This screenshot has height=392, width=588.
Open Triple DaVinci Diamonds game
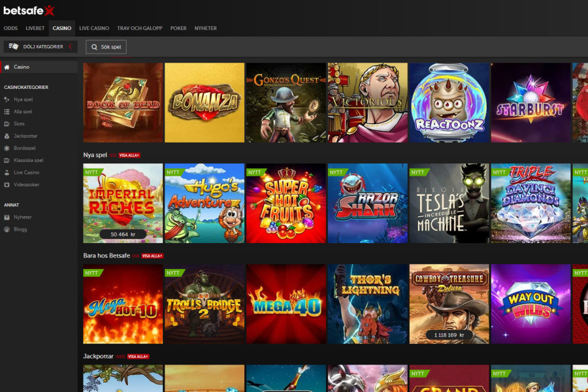pos(531,203)
